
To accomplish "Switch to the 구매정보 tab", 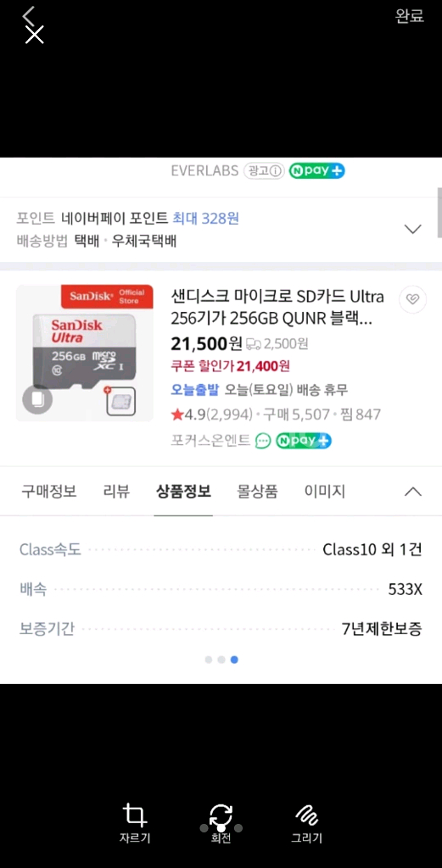I will (x=48, y=491).
